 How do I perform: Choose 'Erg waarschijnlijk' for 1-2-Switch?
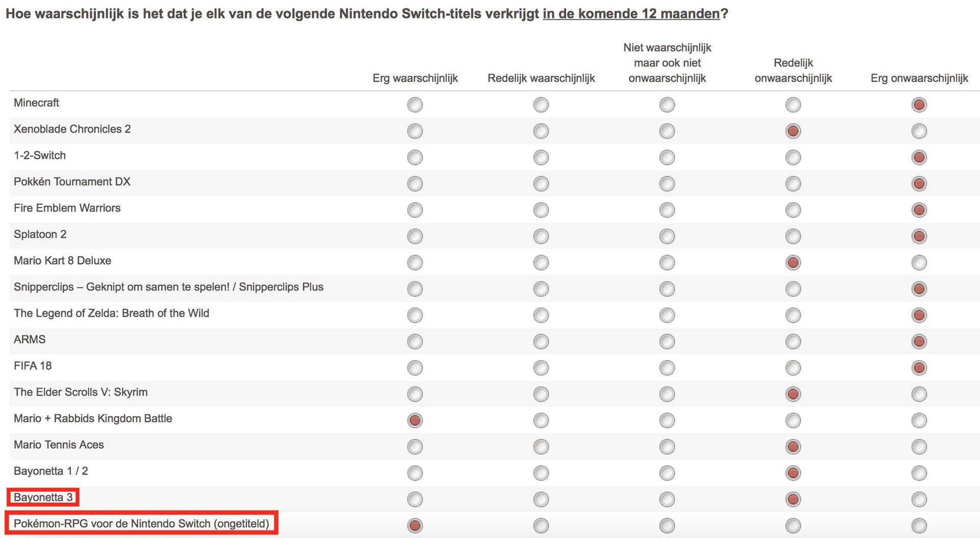coord(415,158)
